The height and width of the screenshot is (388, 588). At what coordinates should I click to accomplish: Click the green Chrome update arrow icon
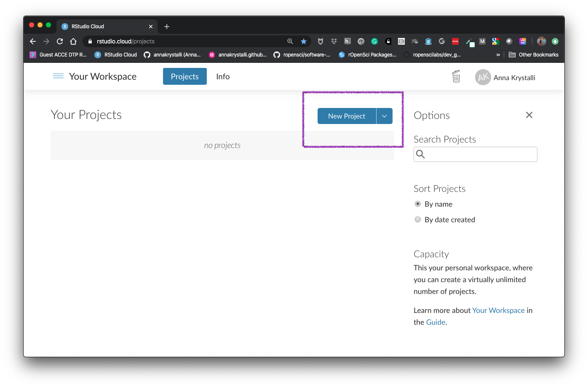coord(555,41)
